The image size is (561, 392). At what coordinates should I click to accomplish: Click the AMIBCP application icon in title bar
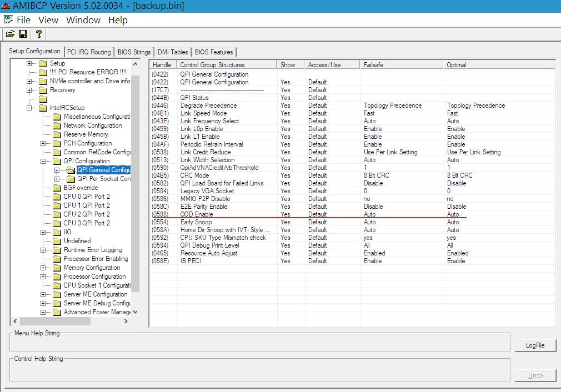pos(6,6)
